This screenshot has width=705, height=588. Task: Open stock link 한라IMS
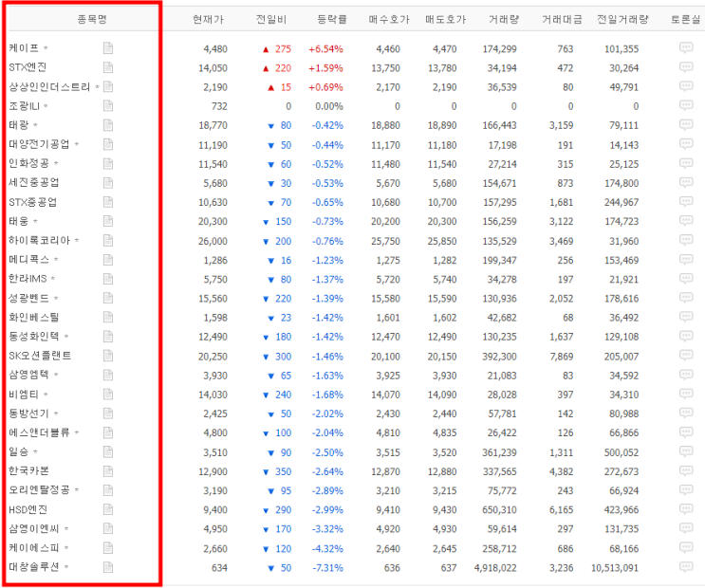click(28, 279)
